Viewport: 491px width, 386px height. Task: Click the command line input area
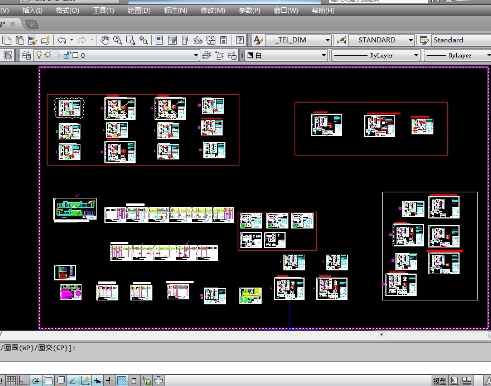click(x=245, y=348)
